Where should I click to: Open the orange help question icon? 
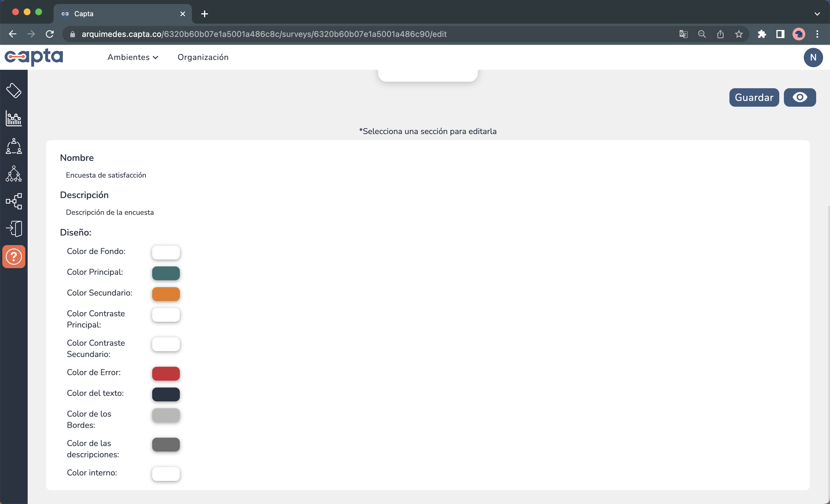14,257
